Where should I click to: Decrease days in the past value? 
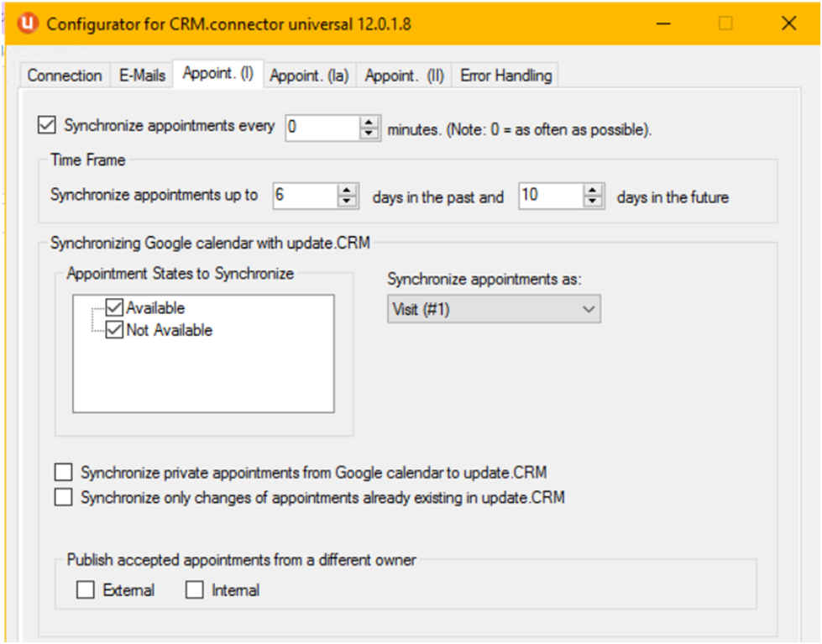click(347, 202)
